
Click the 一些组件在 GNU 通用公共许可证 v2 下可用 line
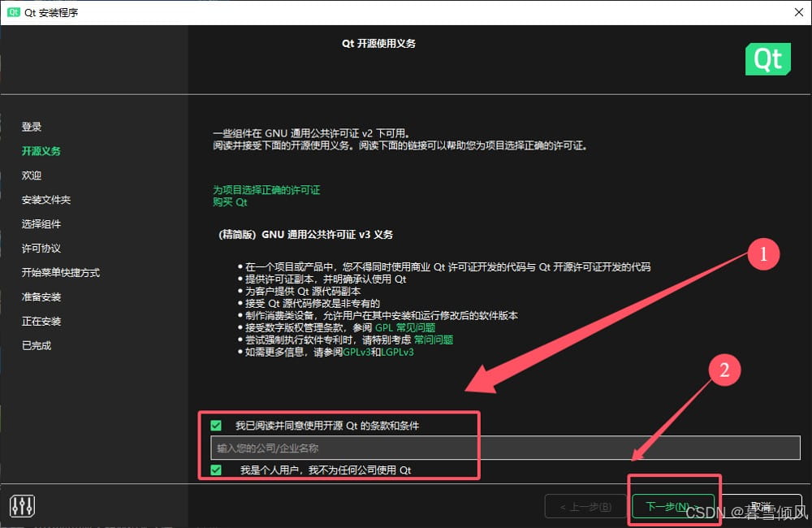point(311,133)
